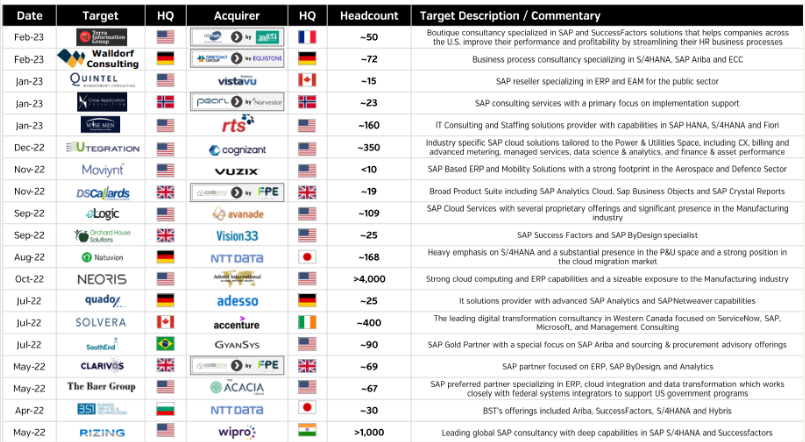Click the <10 headcount value

[x=369, y=169]
